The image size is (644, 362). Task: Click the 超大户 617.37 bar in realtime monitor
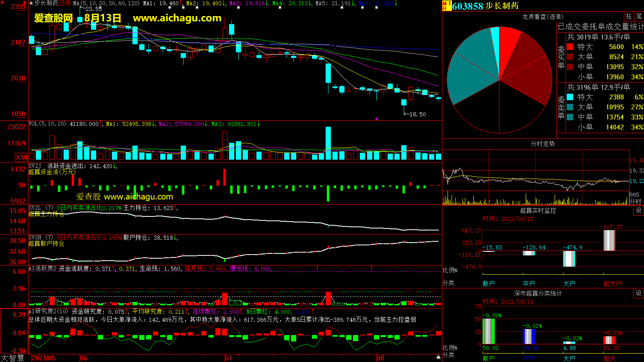point(609,240)
